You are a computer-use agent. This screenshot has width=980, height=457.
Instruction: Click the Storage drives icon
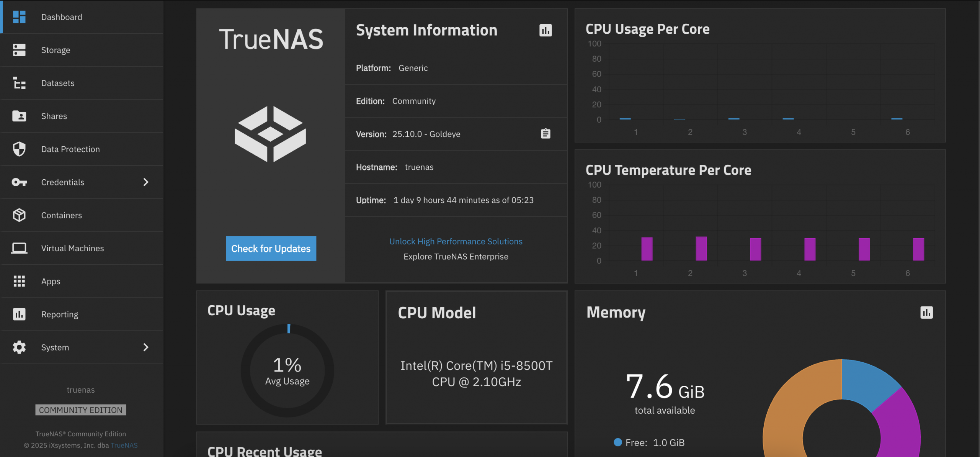[19, 50]
